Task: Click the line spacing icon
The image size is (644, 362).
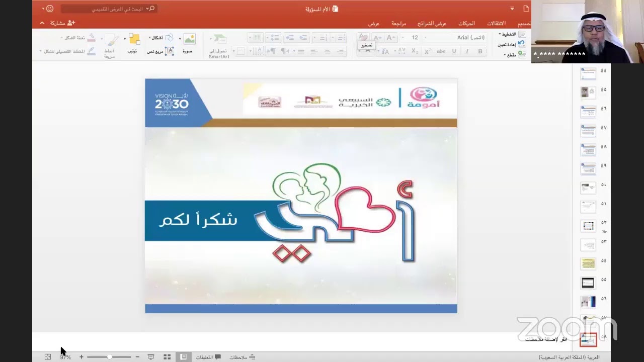Action: [275, 38]
